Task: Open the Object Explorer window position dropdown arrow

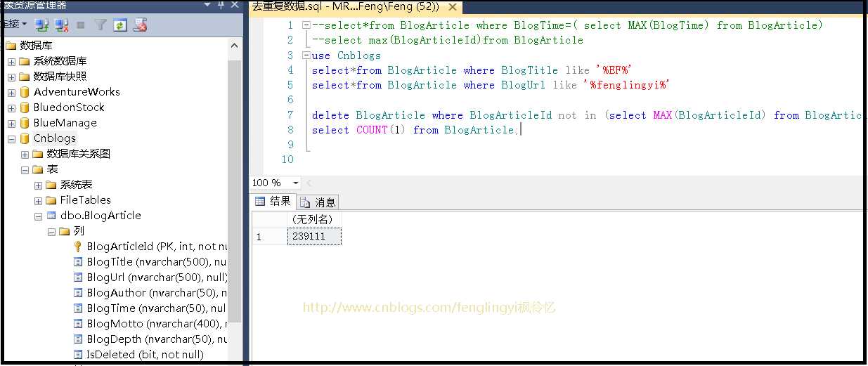Action: point(208,5)
